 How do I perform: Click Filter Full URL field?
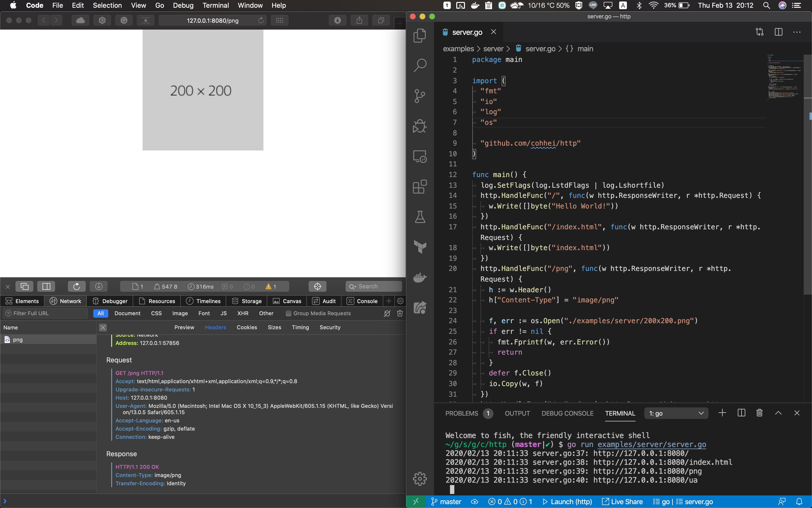(x=45, y=313)
